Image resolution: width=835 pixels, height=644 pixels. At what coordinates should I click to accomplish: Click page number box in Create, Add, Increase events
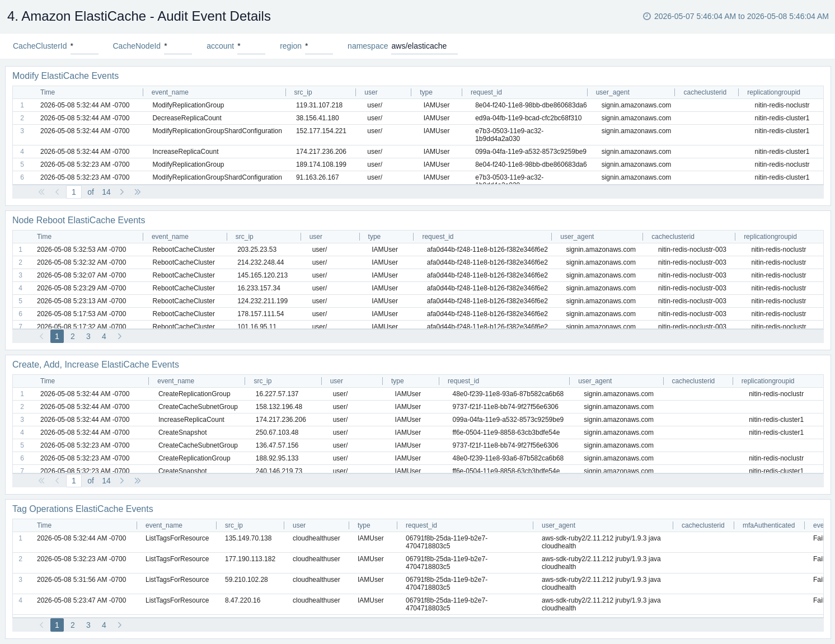tap(74, 481)
